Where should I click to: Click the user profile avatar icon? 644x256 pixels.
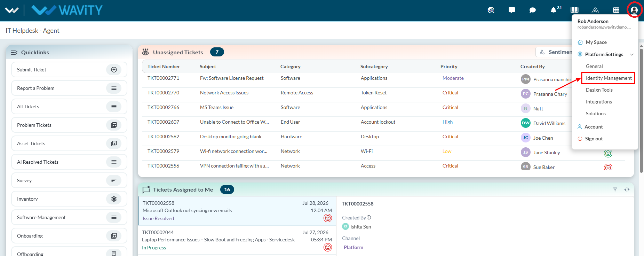634,10
